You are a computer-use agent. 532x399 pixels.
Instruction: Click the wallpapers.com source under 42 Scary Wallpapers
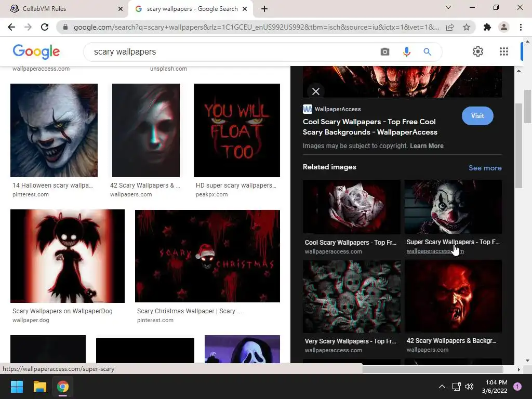click(x=131, y=194)
